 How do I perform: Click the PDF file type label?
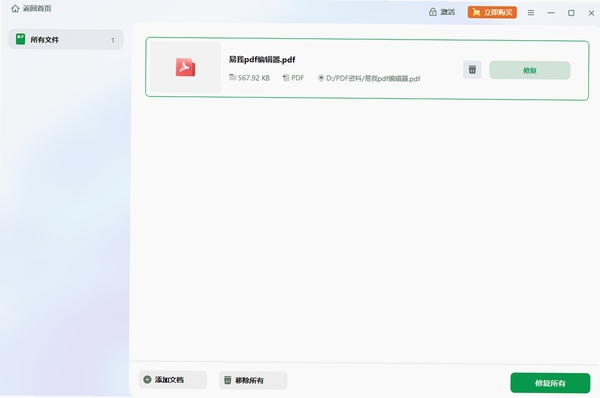[x=298, y=78]
